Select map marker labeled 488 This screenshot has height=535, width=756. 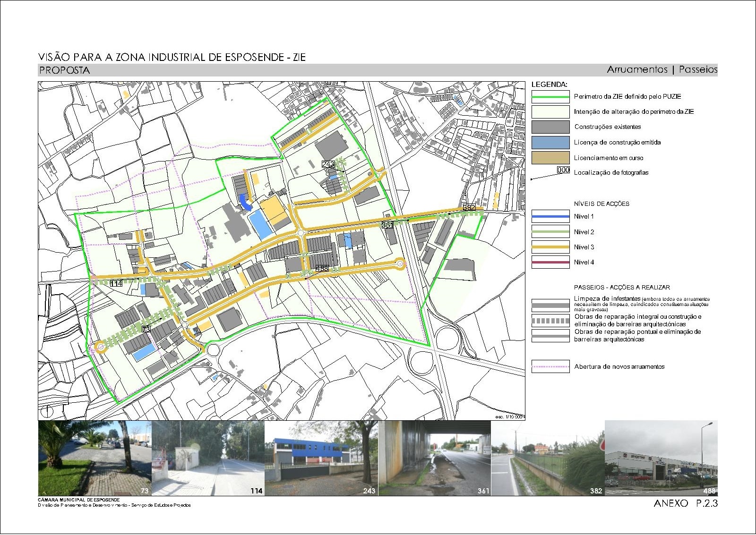(x=322, y=269)
